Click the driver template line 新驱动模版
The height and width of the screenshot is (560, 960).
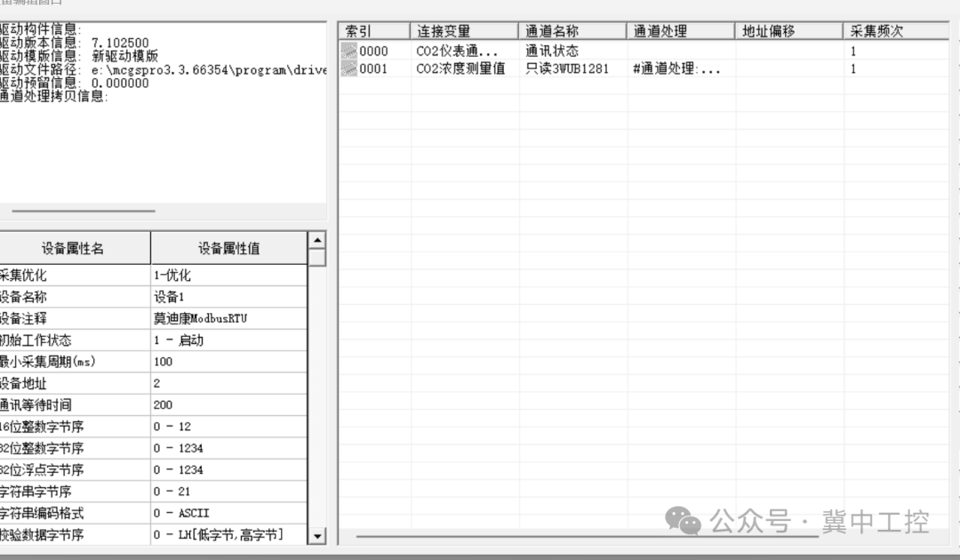[80, 56]
